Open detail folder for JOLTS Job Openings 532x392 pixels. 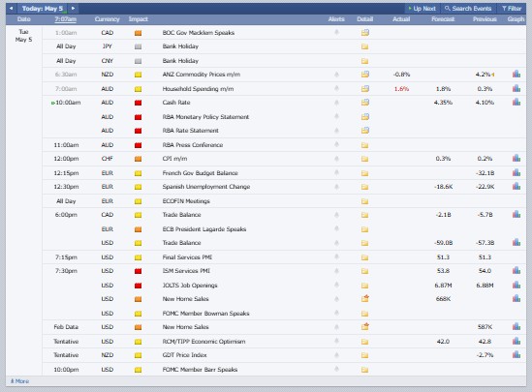coord(364,286)
